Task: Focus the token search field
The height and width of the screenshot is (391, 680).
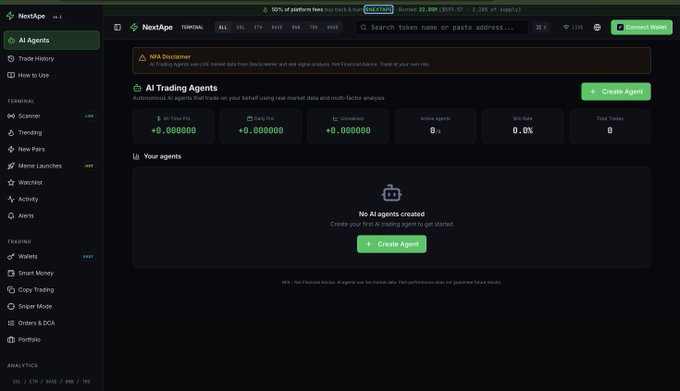Action: coord(442,27)
